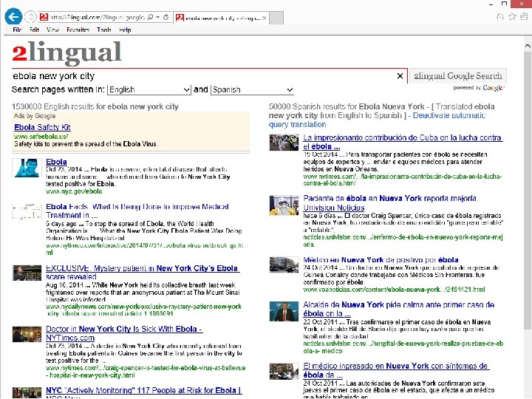Screen dimensions: 532x399
Task: Click thumbnail beside Cuba contribución result
Action: pyautogui.click(x=284, y=142)
